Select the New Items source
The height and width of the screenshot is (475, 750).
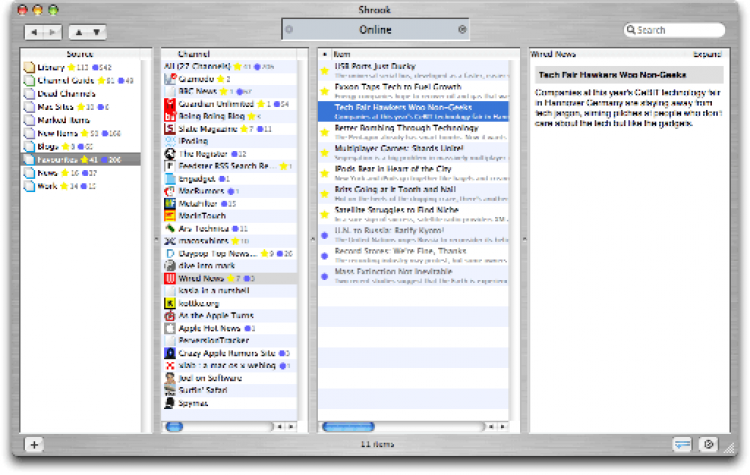[x=81, y=133]
